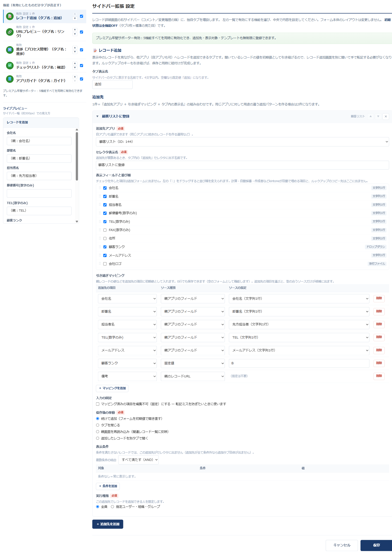Click + 追加先を追加 button
The height and width of the screenshot is (554, 392).
[108, 524]
